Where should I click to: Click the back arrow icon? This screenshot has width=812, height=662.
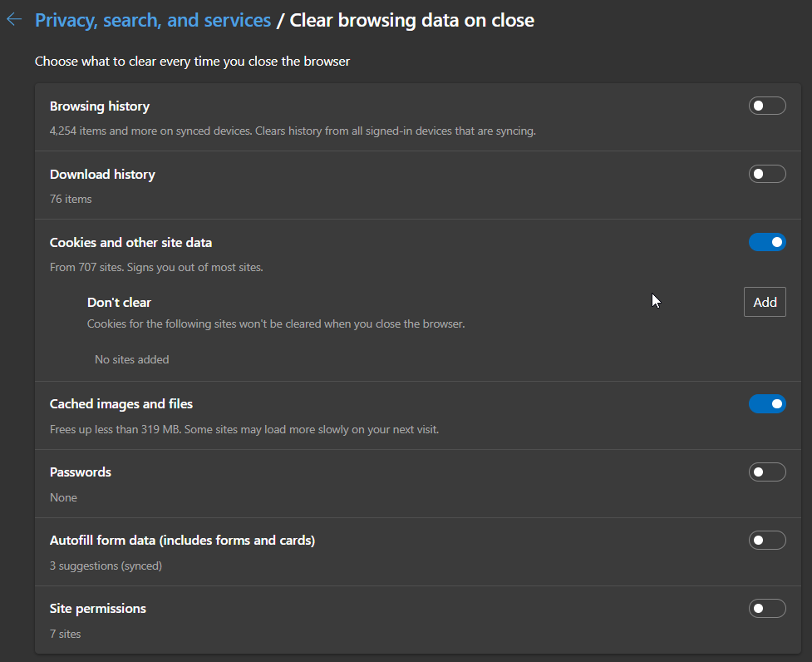click(x=14, y=20)
